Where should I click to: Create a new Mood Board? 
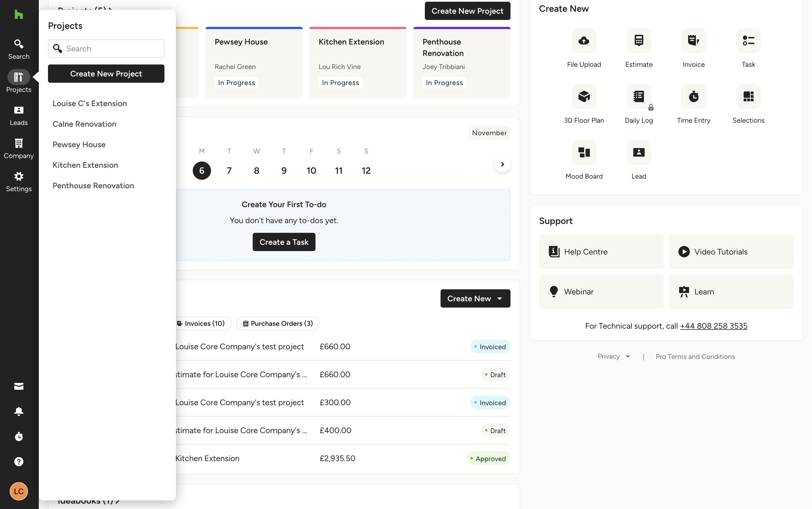tap(584, 152)
